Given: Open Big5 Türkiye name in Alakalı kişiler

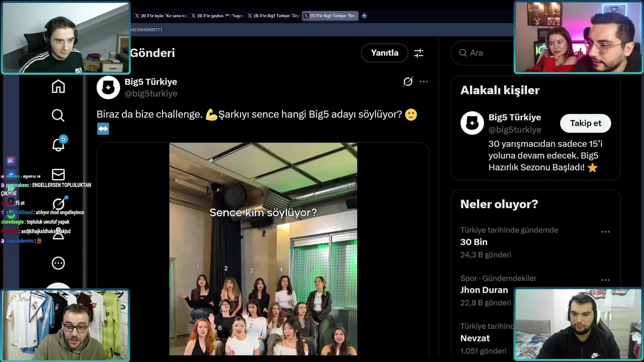Looking at the screenshot, I should [x=515, y=117].
